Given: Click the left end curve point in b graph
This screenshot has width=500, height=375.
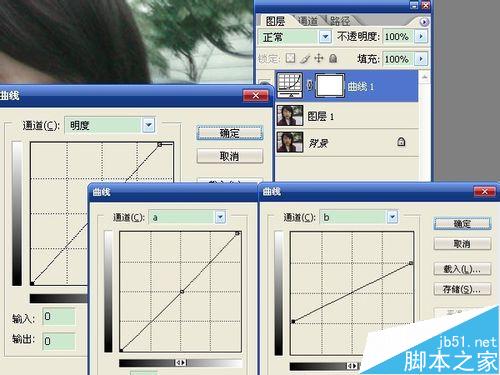Looking at the screenshot, I should 293,321.
